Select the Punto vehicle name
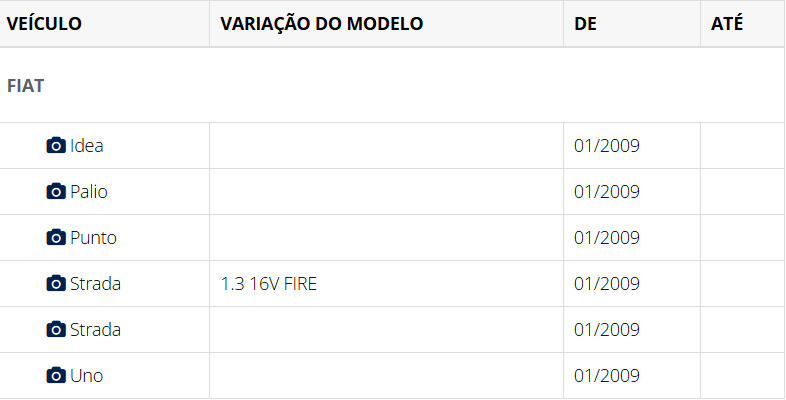The width and height of the screenshot is (786, 400). (93, 238)
